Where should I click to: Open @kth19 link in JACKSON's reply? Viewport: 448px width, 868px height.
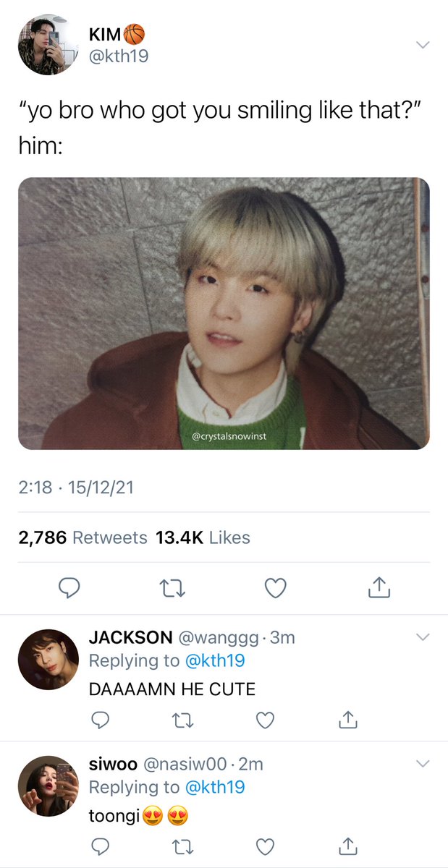tap(215, 660)
